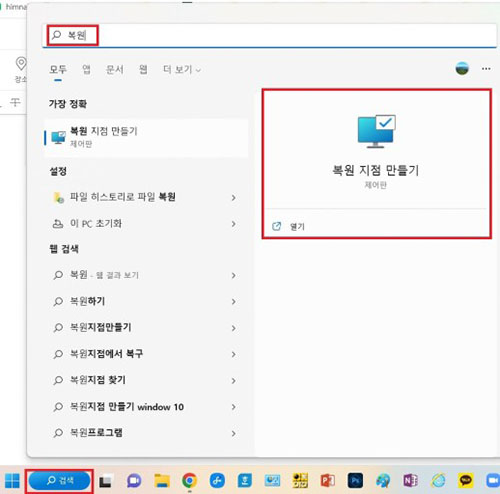Viewport: 500px width, 494px height.
Task: Switch to the 앱 tab
Action: [x=86, y=69]
